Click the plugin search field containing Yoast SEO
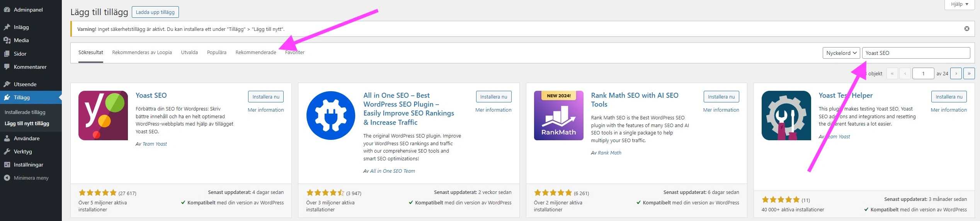980x221 pixels. [x=916, y=53]
